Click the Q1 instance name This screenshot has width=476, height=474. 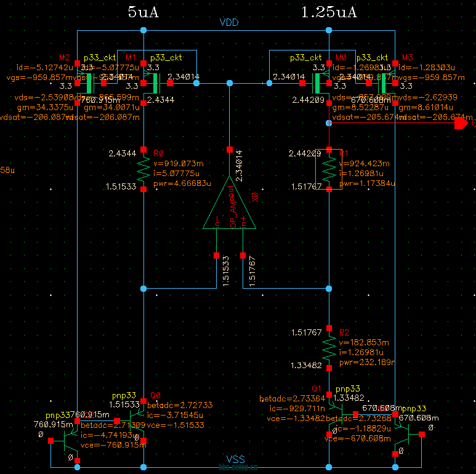click(317, 388)
